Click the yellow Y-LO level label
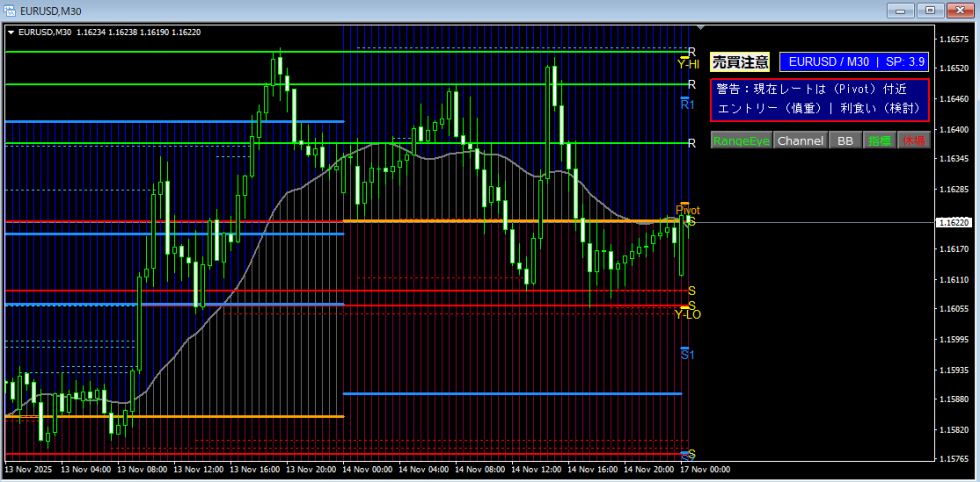 coord(687,314)
